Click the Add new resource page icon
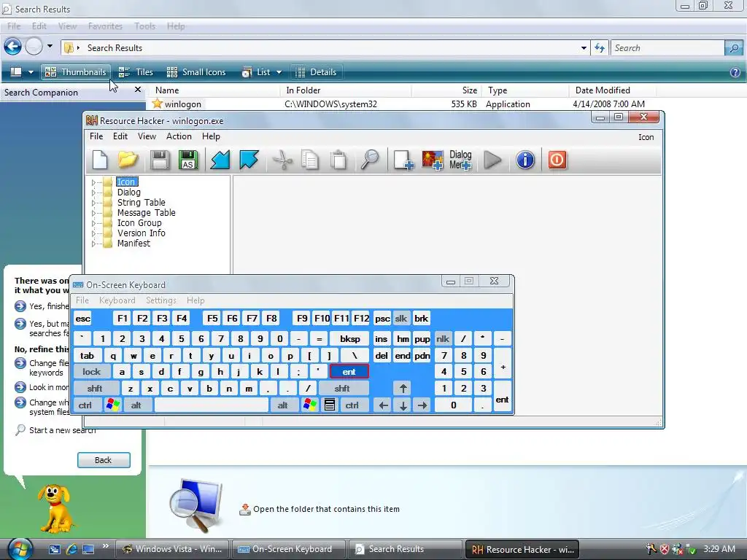This screenshot has height=560, width=747. tap(403, 160)
